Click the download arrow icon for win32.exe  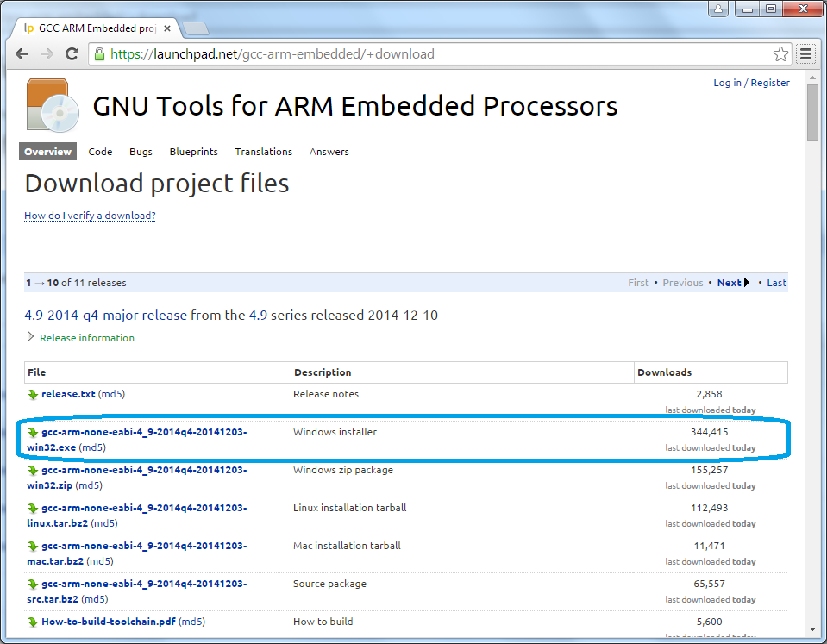[x=33, y=433]
